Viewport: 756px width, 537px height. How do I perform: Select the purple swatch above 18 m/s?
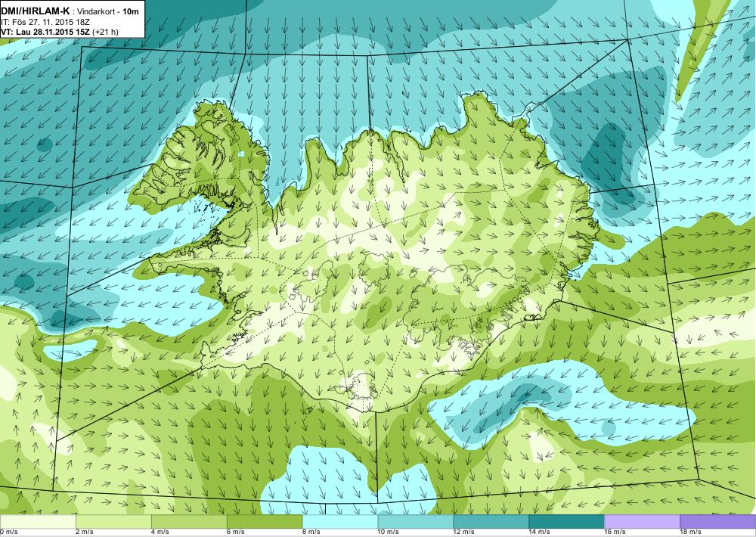[717, 521]
